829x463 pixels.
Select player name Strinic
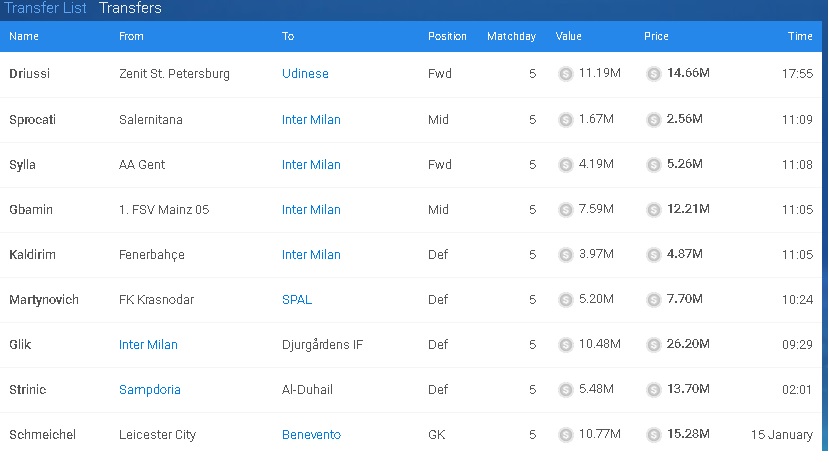point(27,390)
